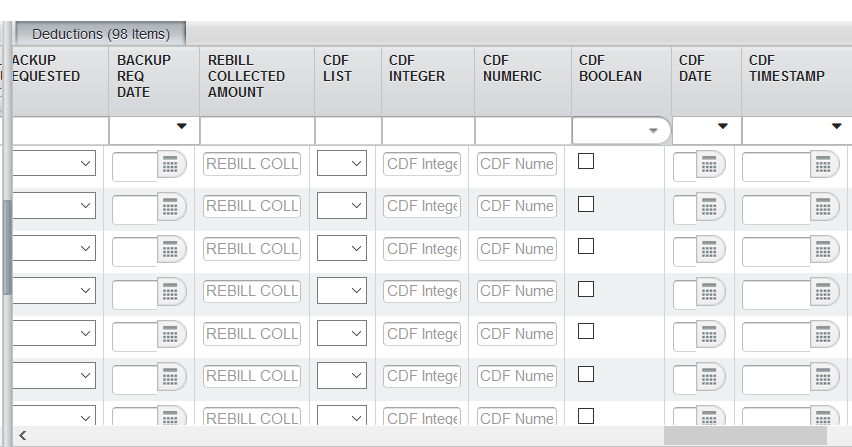Expand the CDF Boolean filter dropdown

pos(653,130)
